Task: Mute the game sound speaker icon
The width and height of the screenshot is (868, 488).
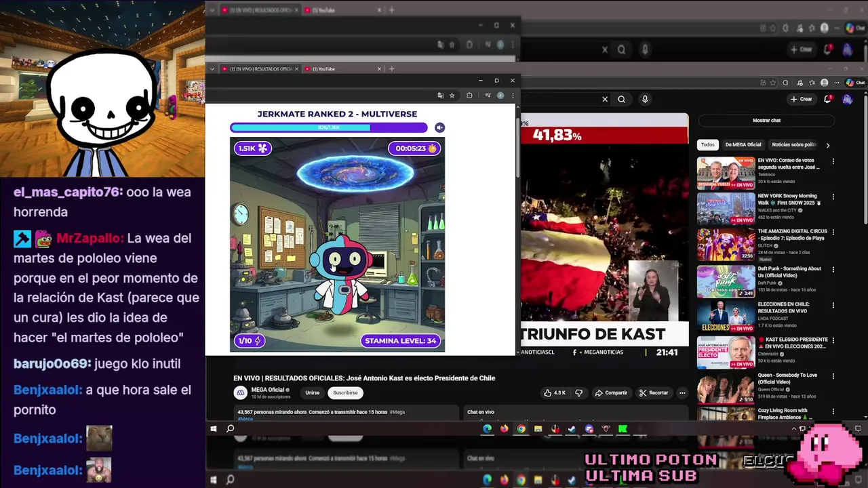Action: 439,127
